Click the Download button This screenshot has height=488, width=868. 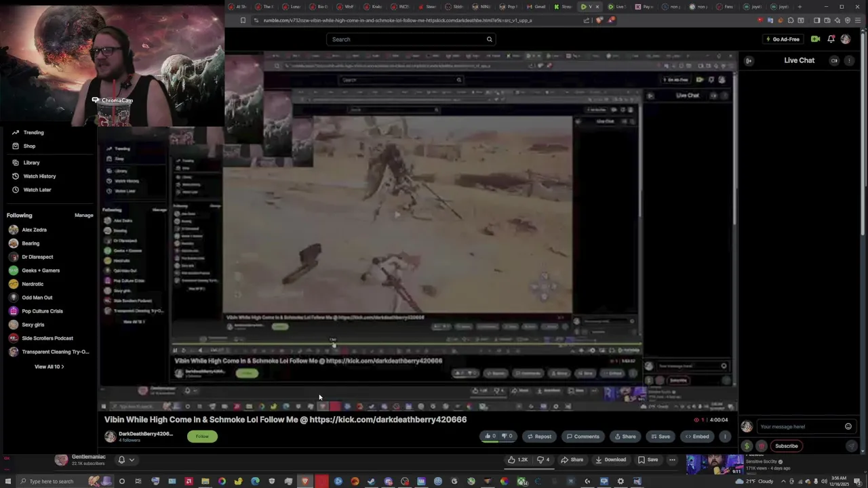pos(610,460)
